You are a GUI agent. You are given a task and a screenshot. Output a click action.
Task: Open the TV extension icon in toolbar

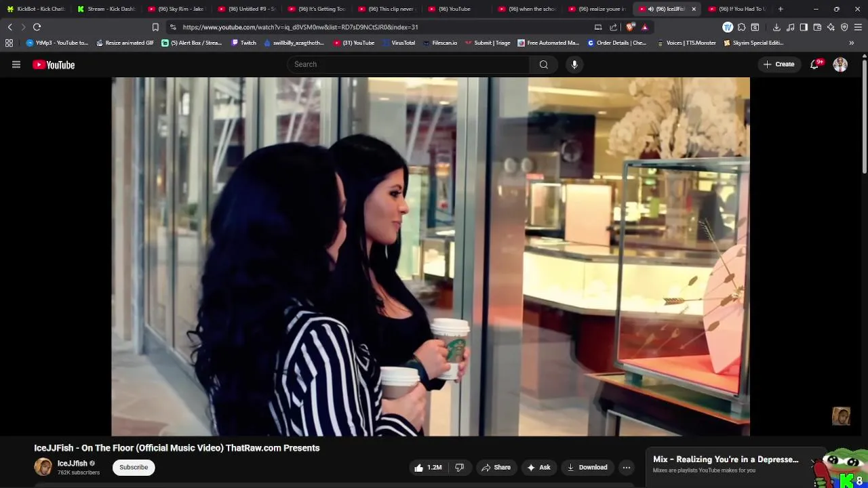pos(728,27)
